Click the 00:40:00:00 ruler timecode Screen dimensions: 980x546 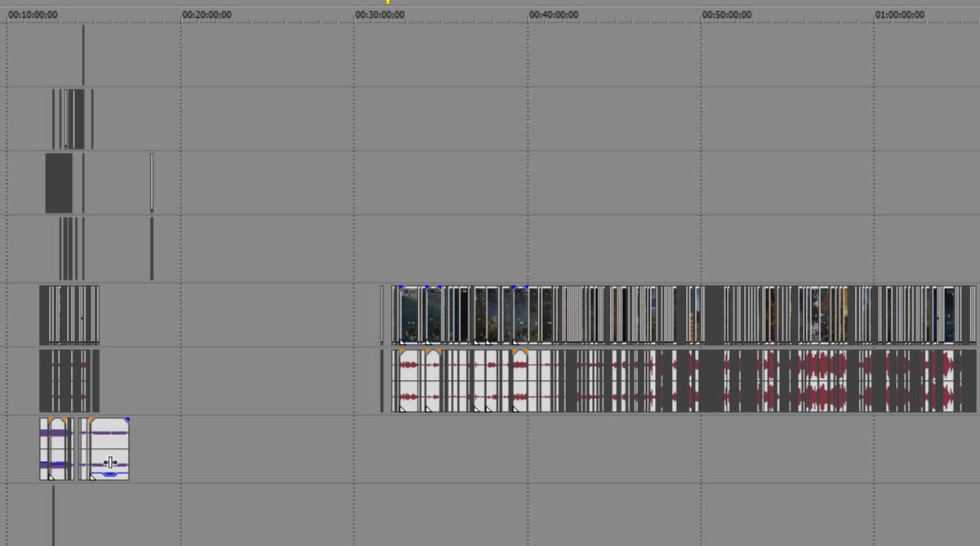point(554,15)
